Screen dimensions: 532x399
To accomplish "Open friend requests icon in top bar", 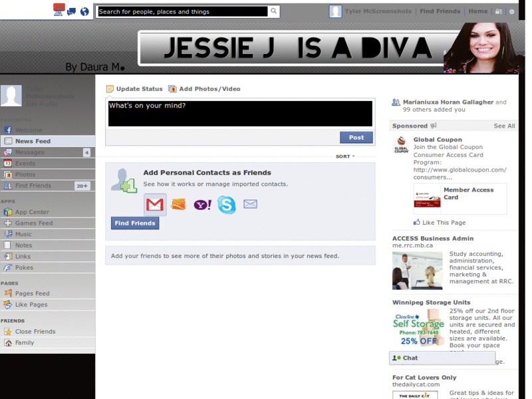I will point(59,10).
